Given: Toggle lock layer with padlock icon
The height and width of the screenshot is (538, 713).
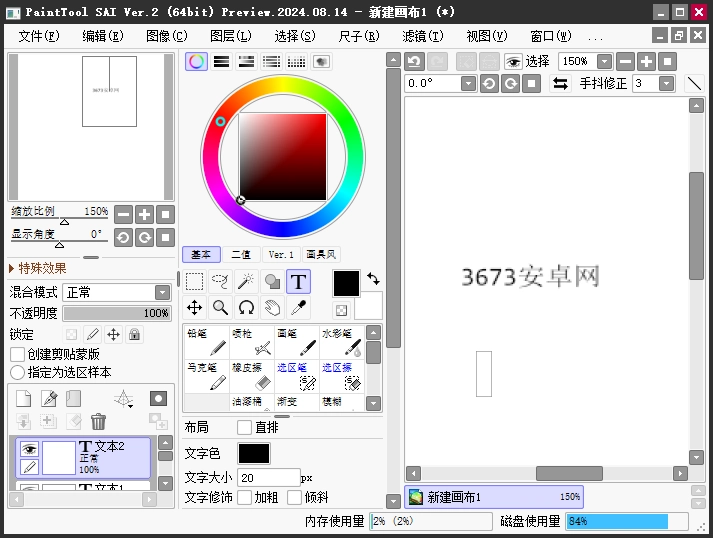Looking at the screenshot, I should (x=134, y=335).
